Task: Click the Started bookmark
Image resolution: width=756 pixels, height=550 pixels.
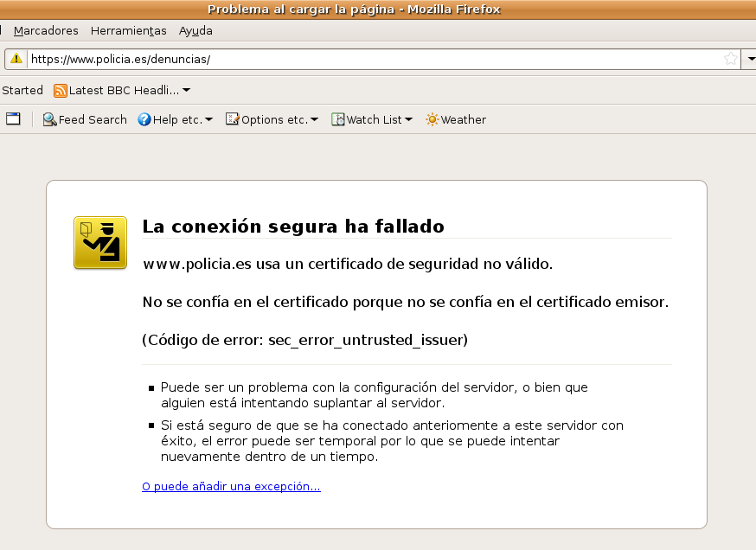Action: [x=22, y=90]
